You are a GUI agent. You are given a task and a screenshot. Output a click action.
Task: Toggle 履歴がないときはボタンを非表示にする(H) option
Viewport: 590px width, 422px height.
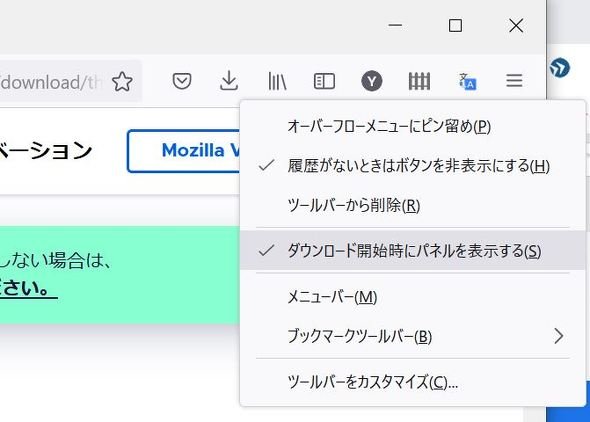[413, 165]
